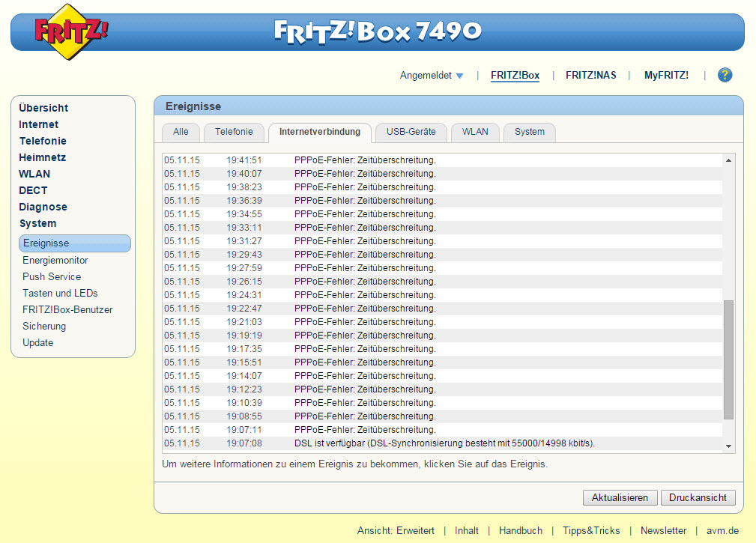Select Ereignisse in the sidebar
The image size is (756, 543).
[75, 243]
